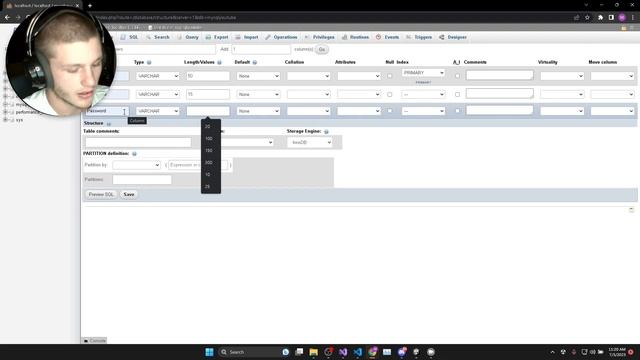
Task: Click the Routines tab icon
Action: coord(344,37)
